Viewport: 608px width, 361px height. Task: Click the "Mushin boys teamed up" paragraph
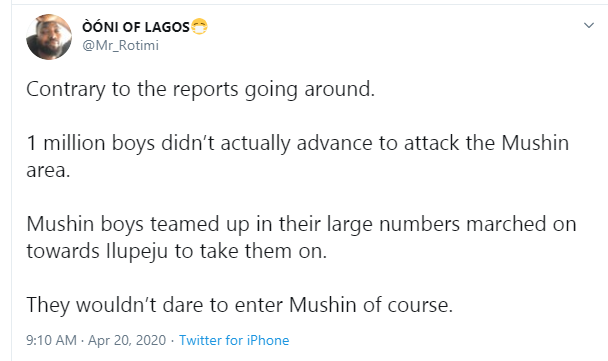301,237
